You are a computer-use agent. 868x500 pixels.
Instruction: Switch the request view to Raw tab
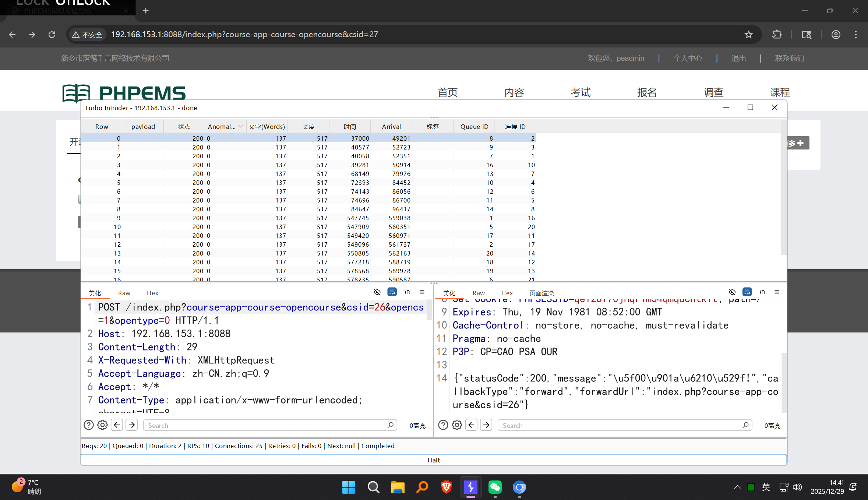tap(124, 293)
